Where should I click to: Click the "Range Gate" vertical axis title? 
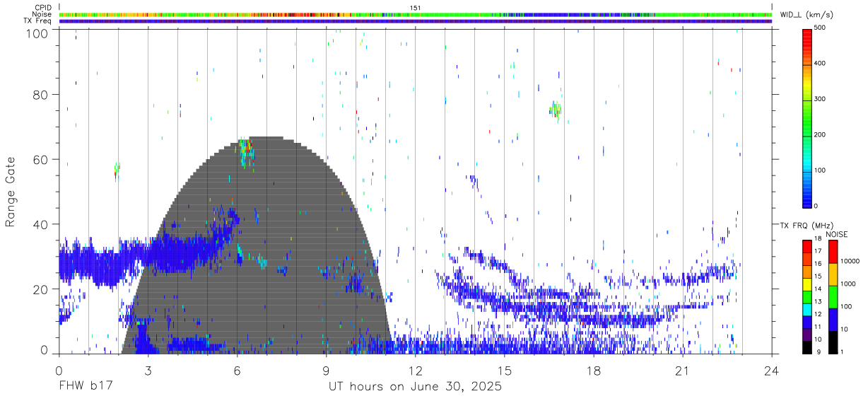click(11, 192)
